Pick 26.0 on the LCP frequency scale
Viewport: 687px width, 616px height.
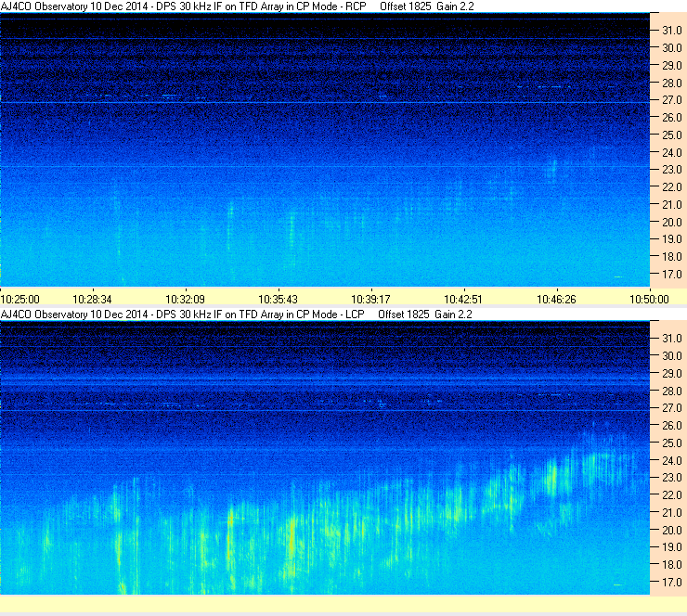(671, 426)
